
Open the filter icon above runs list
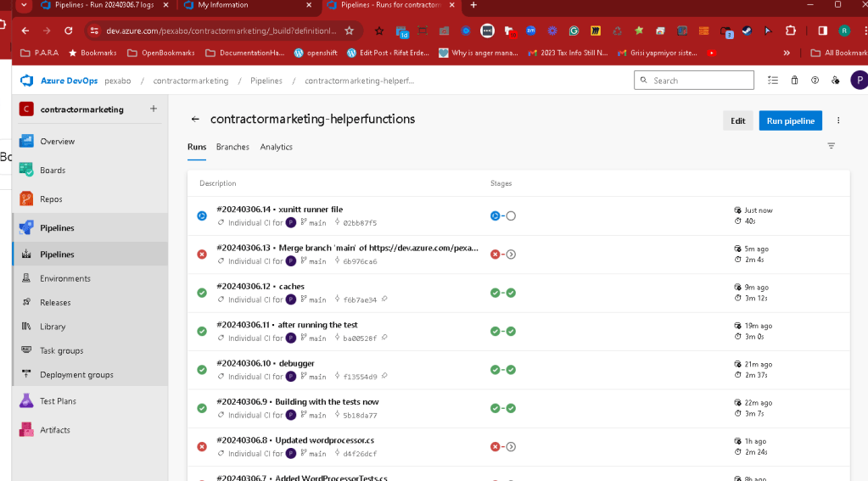pyautogui.click(x=831, y=146)
